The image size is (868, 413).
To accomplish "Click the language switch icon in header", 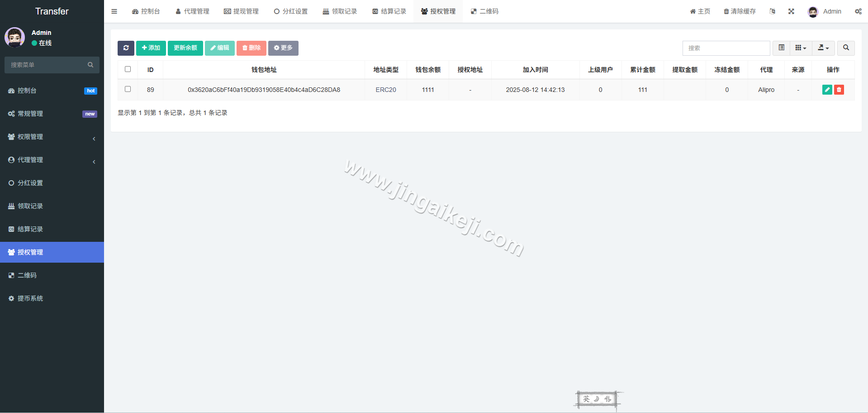I will (x=772, y=11).
